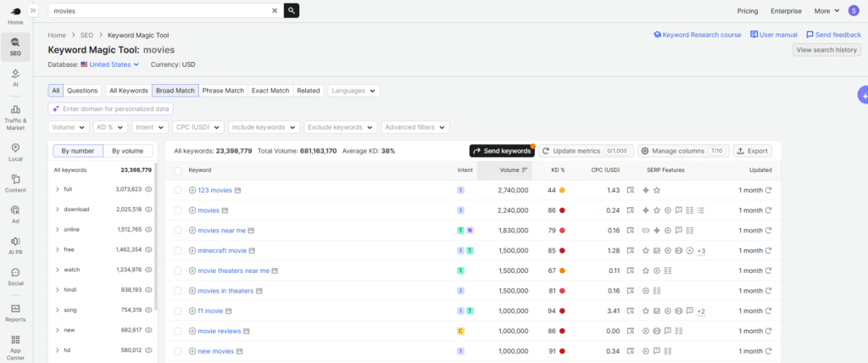Open the AI sidebar section
Screen dimensions: 868x363
point(15,77)
